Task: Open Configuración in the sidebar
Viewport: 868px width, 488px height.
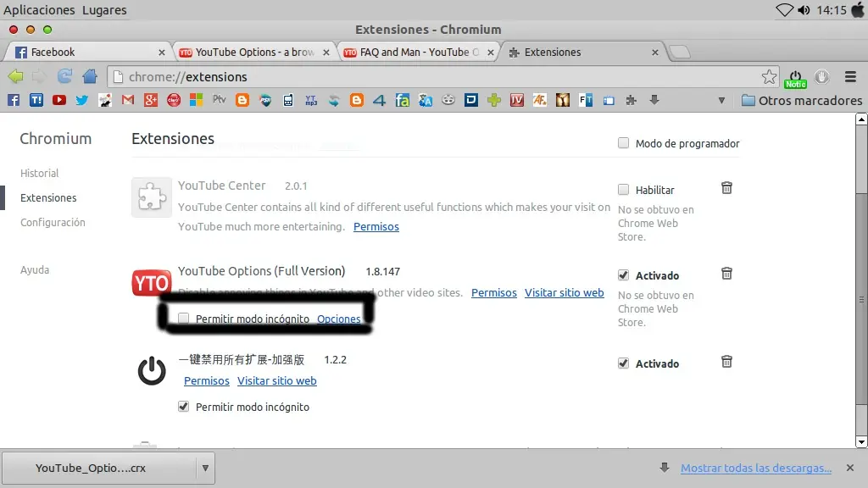Action: (53, 223)
